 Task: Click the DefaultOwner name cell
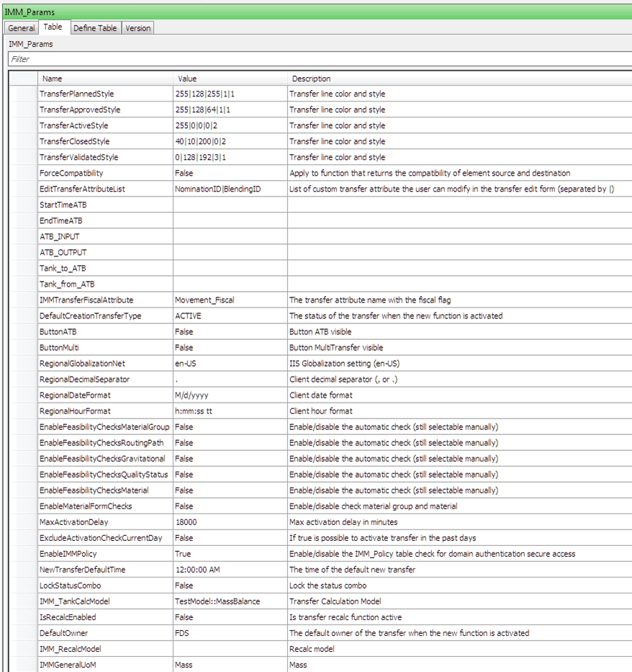coord(105,633)
